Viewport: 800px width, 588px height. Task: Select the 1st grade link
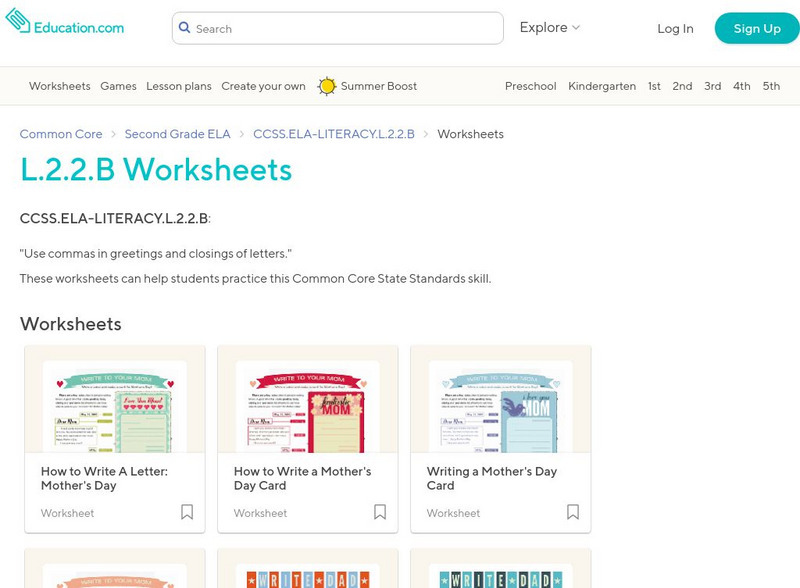tap(654, 86)
